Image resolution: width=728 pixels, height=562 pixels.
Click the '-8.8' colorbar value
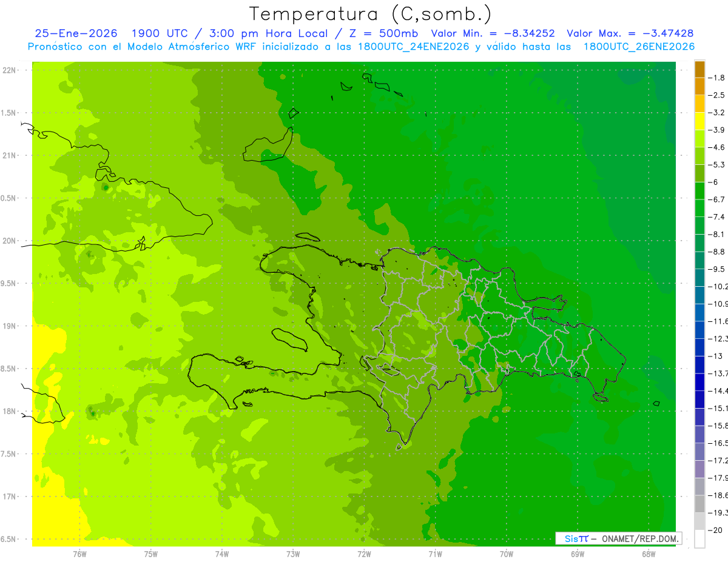[x=716, y=252]
